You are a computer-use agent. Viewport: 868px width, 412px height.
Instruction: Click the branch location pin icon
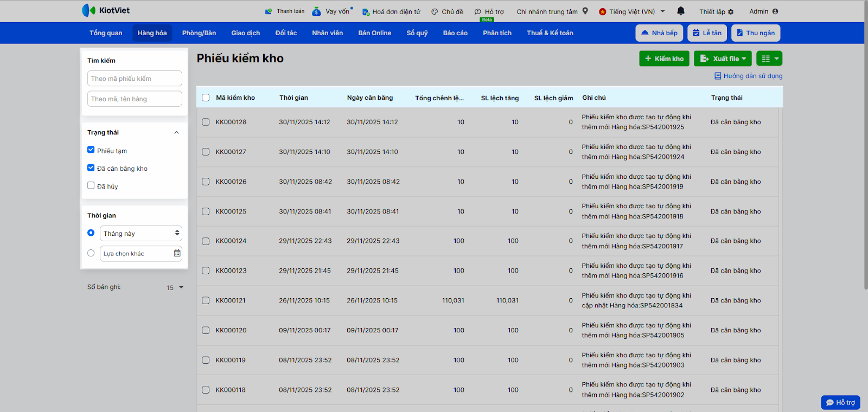point(585,11)
